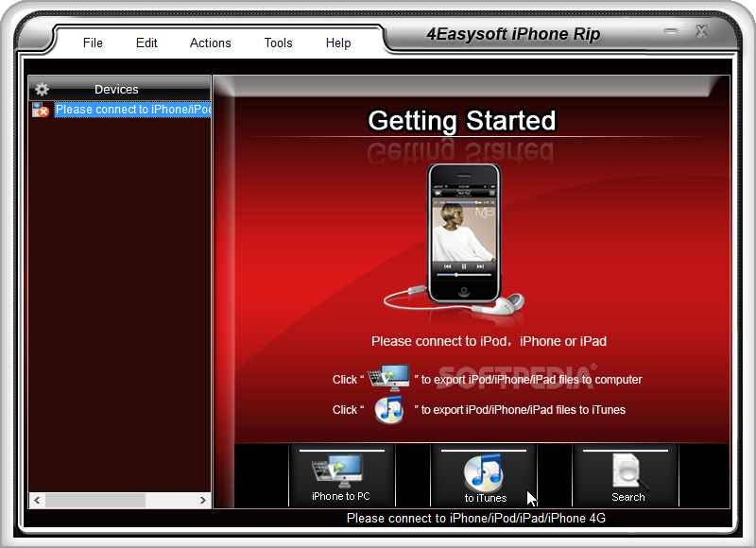Click 'to export iPod/iPhone/iPad files to iTunes' text
The width and height of the screenshot is (756, 548).
524,410
